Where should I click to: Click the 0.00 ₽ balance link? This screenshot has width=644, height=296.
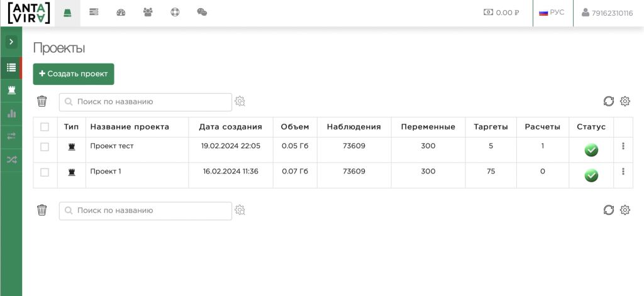501,13
